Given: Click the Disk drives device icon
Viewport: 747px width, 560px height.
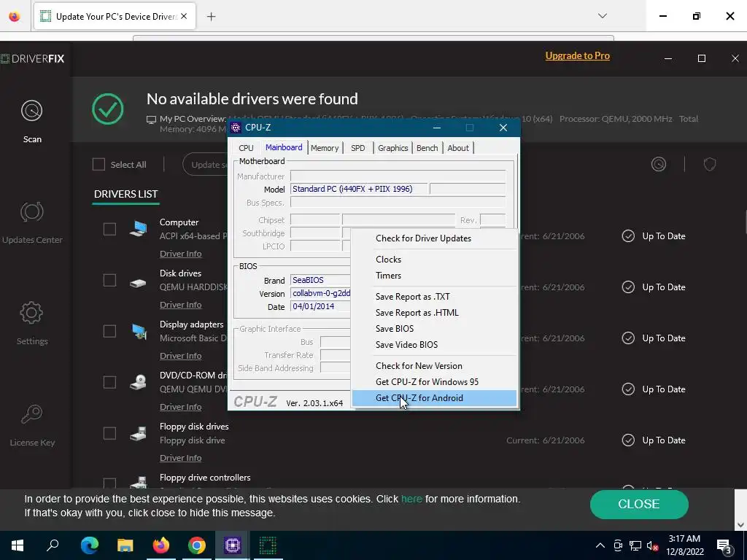Looking at the screenshot, I should pyautogui.click(x=138, y=283).
